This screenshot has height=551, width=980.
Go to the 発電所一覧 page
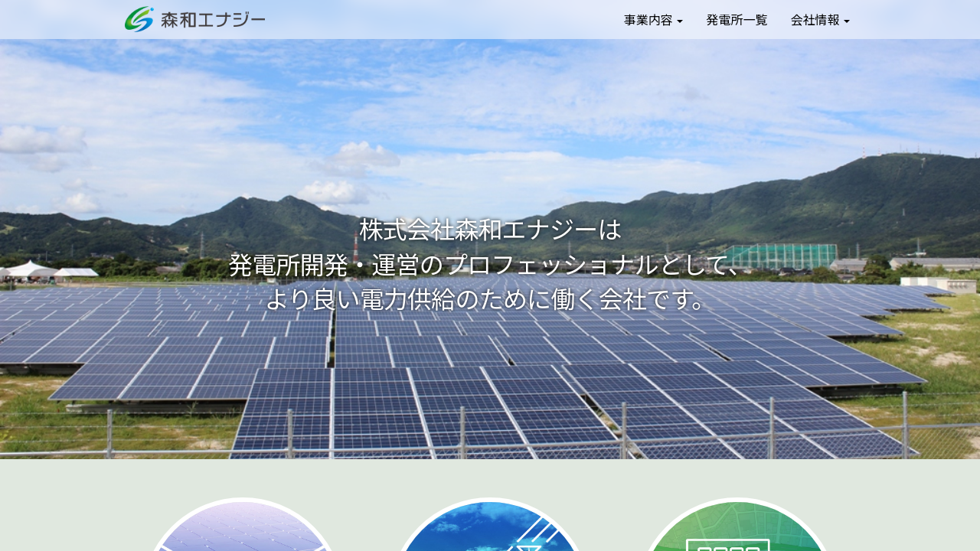pos(737,20)
